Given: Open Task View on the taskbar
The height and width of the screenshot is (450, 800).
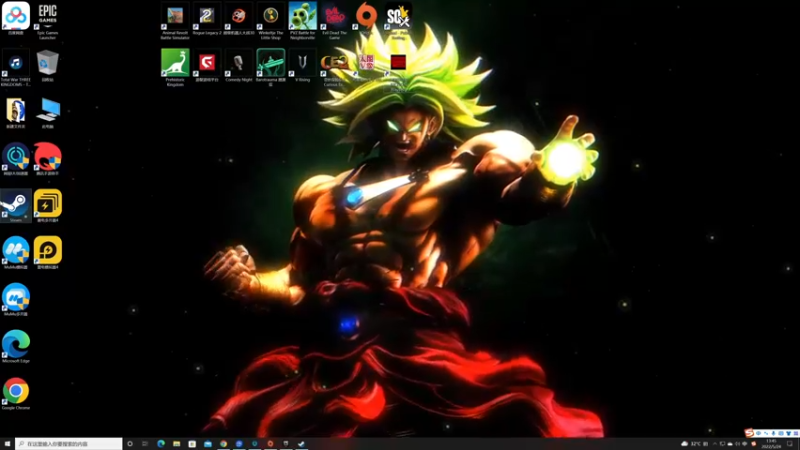Looking at the screenshot, I should [145, 444].
